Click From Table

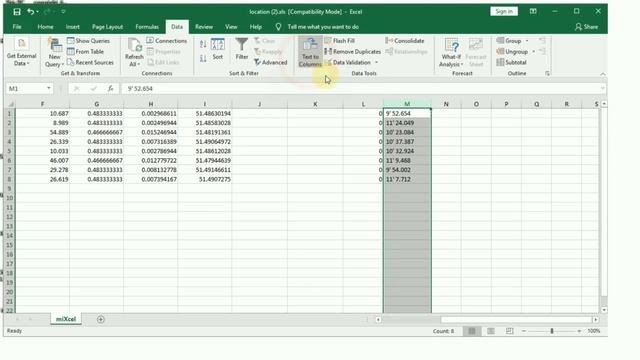(x=85, y=51)
